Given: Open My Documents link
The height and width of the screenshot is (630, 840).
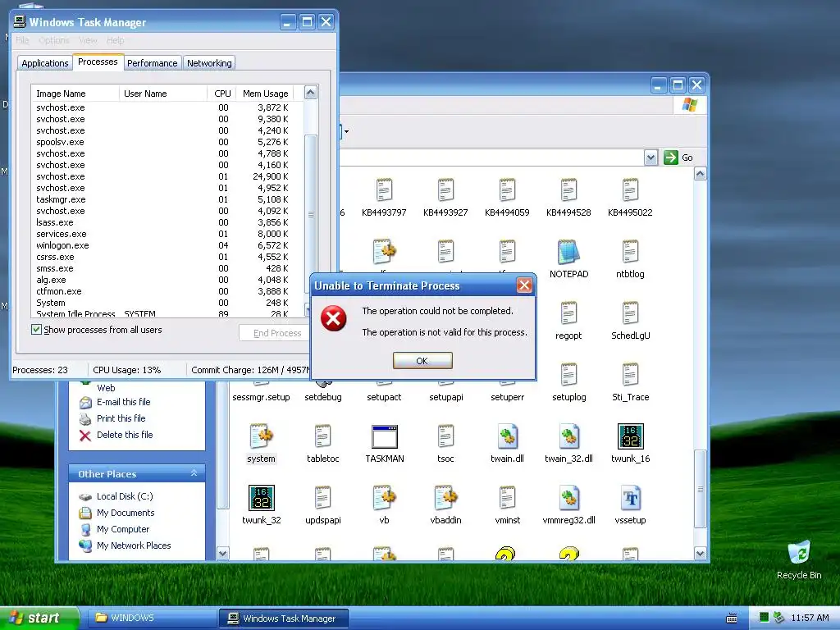Looking at the screenshot, I should [126, 513].
